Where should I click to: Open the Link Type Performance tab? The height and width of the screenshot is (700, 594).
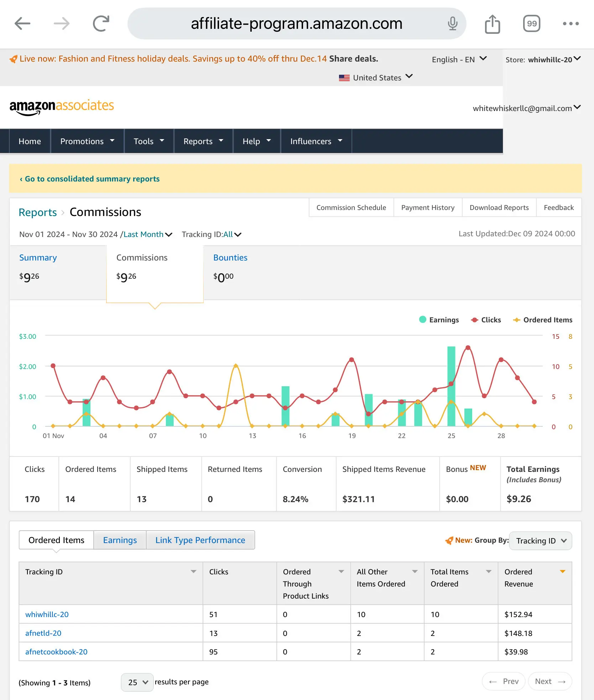200,540
